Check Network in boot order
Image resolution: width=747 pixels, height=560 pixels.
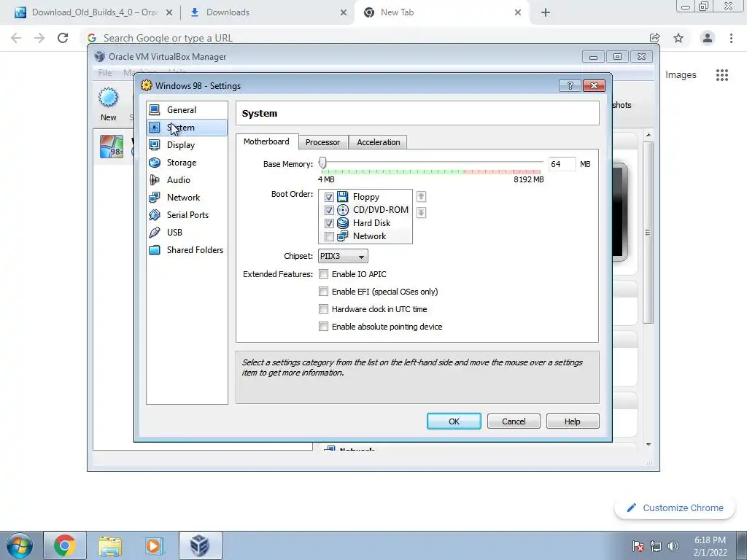pos(329,236)
